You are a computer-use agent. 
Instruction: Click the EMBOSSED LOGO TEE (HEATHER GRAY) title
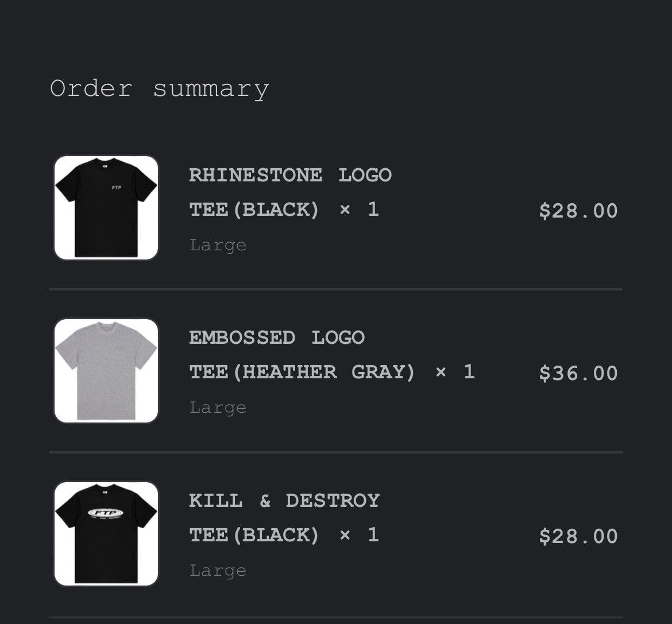tap(302, 354)
